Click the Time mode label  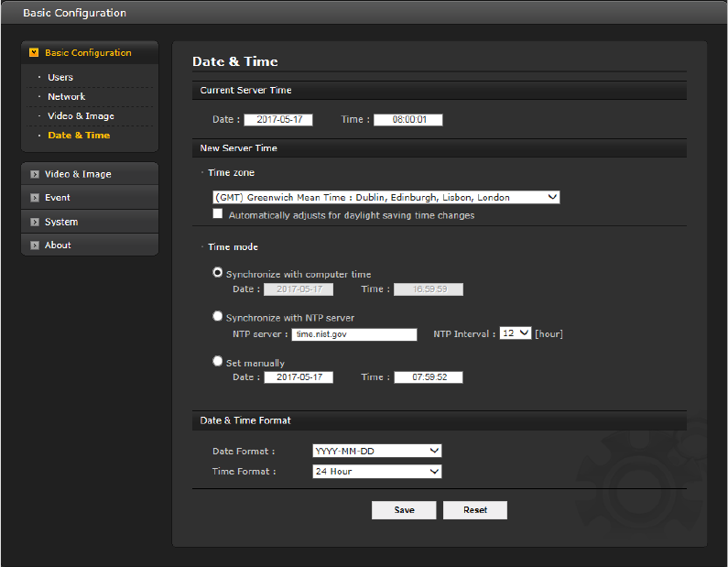[233, 247]
